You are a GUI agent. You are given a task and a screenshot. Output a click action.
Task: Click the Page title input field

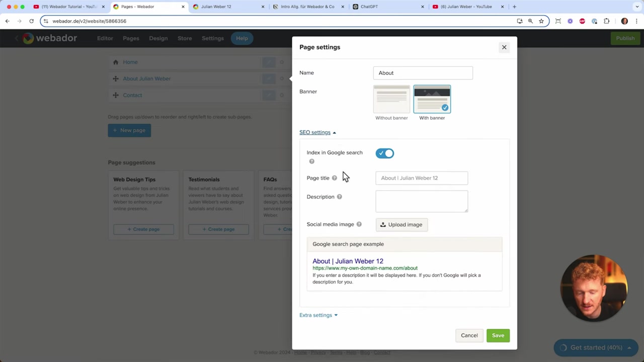pos(422,178)
